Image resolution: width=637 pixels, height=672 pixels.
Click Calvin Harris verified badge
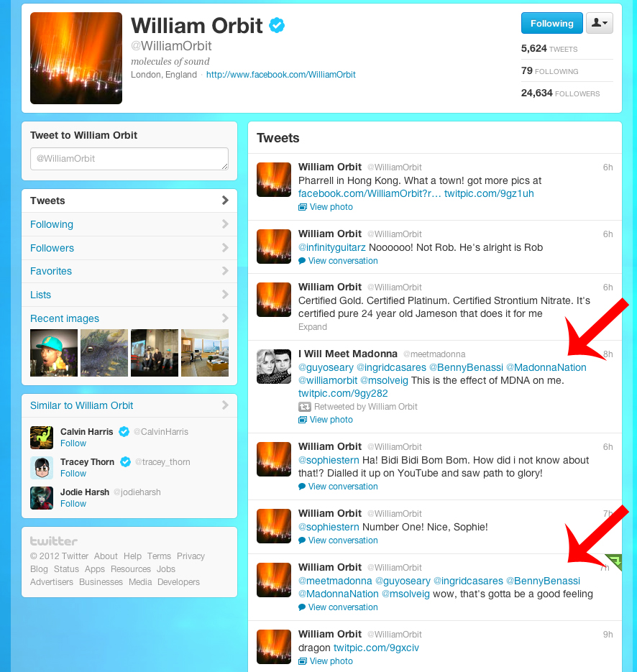[x=124, y=431]
